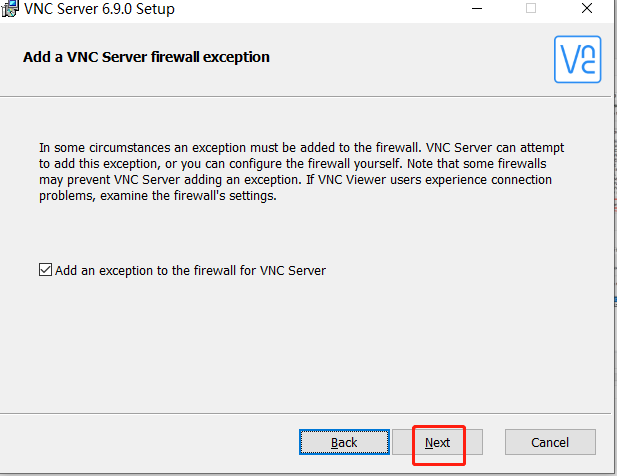Uncheck the firewall exception checkbox
Image resolution: width=617 pixels, height=476 pixels.
[x=45, y=270]
